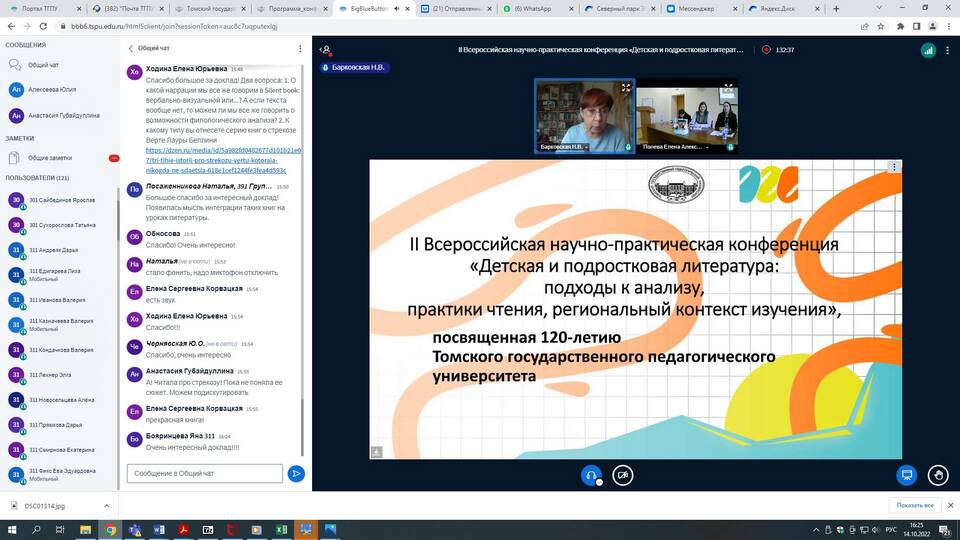
Task: Click presentation download icon on slide
Action: coord(376,452)
